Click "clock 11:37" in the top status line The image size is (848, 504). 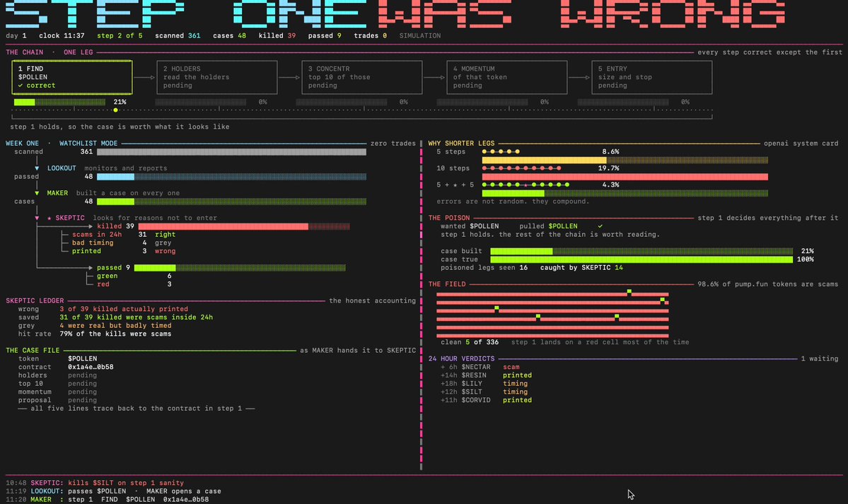click(62, 35)
